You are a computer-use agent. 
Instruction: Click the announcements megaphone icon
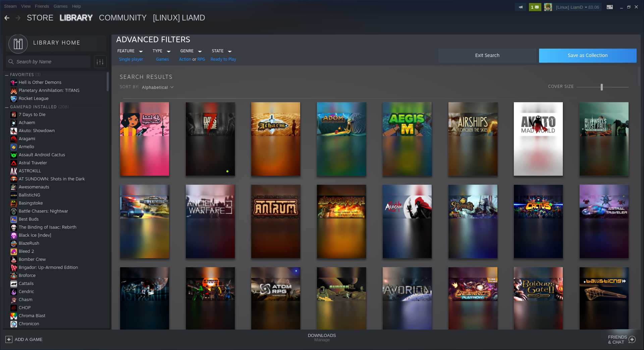521,7
